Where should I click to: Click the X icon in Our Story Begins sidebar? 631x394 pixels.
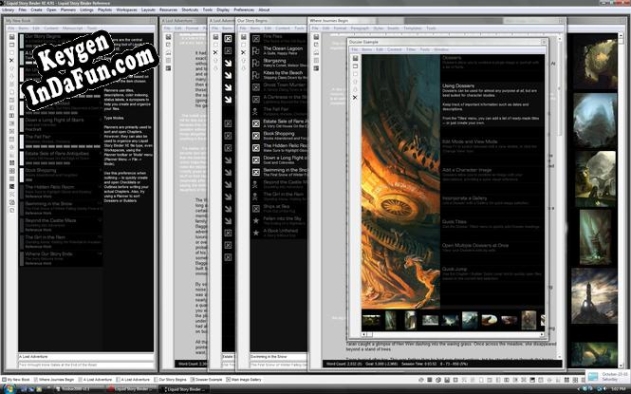click(x=243, y=52)
